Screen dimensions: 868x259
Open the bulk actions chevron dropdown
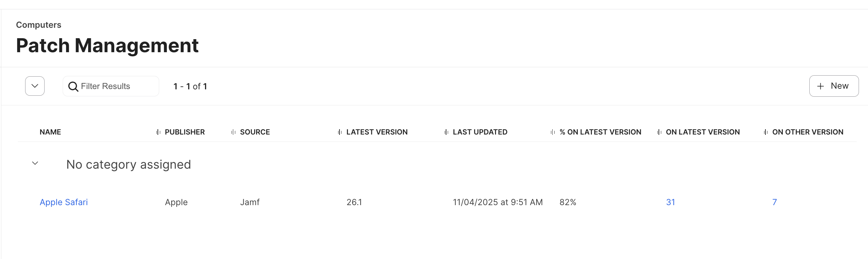(35, 86)
